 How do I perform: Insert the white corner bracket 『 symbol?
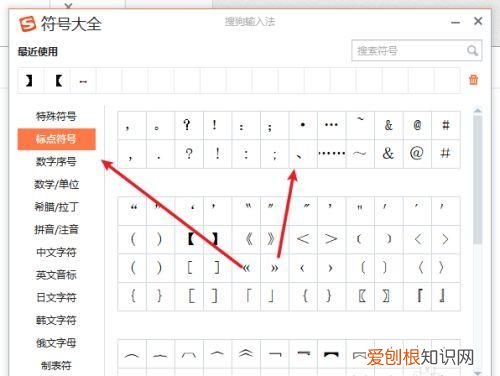click(417, 296)
